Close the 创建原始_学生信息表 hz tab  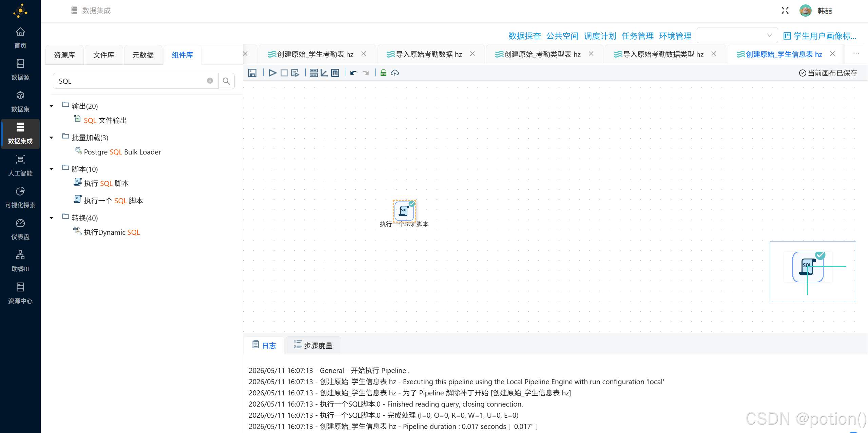pos(832,54)
